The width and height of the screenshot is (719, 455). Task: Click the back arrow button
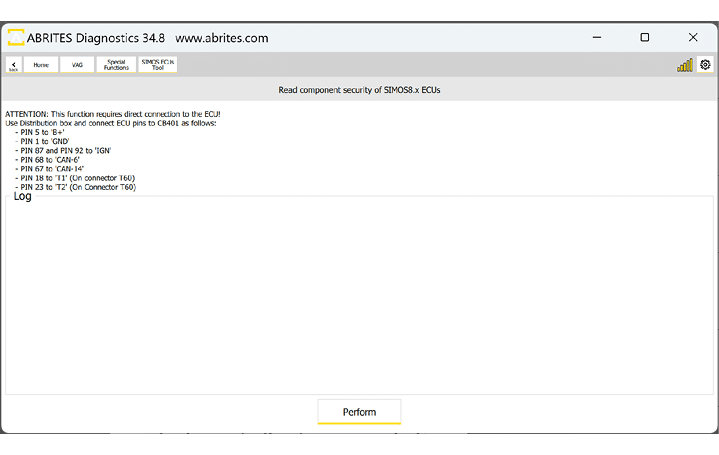14,65
